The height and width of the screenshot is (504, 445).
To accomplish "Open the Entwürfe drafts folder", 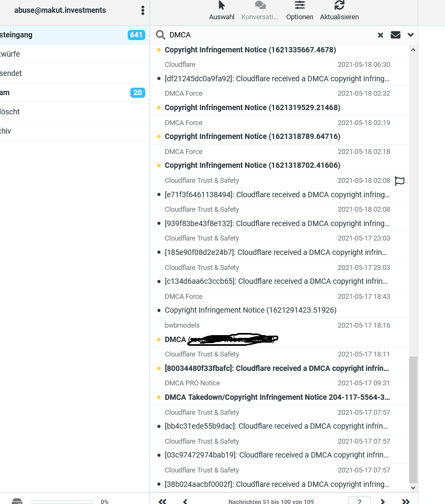I will [x=75, y=54].
